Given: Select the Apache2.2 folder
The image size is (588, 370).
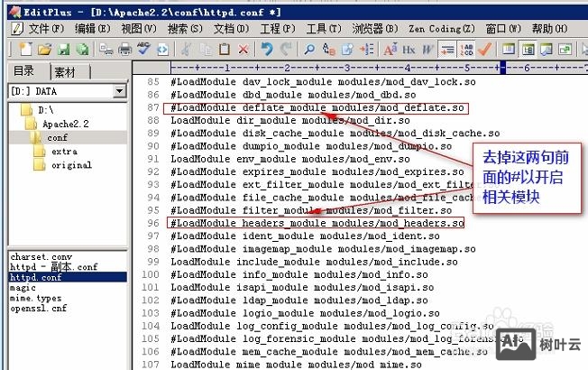Looking at the screenshot, I should pyautogui.click(x=58, y=124).
